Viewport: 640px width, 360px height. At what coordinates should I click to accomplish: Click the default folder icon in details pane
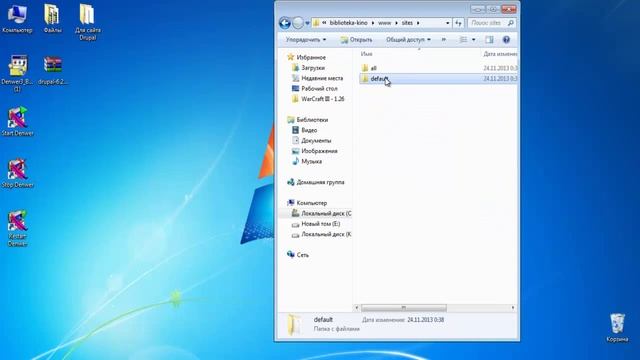click(x=293, y=324)
